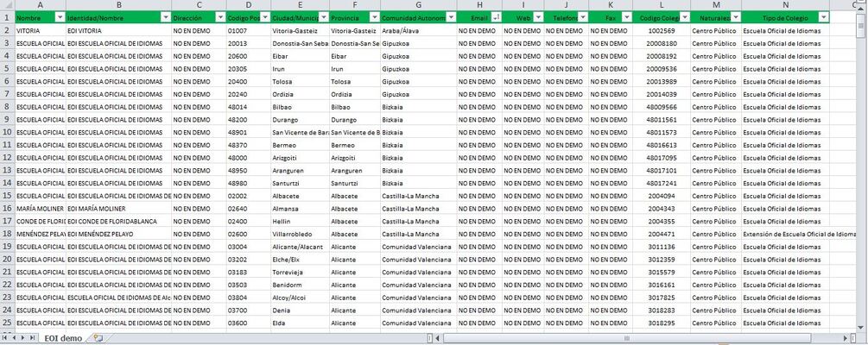The width and height of the screenshot is (868, 345).
Task: Select Codigo Colegio cell 48017241
Action: (x=662, y=183)
